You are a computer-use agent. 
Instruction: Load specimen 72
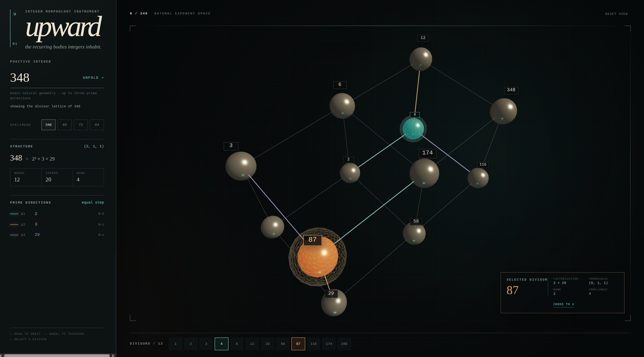[x=81, y=125]
